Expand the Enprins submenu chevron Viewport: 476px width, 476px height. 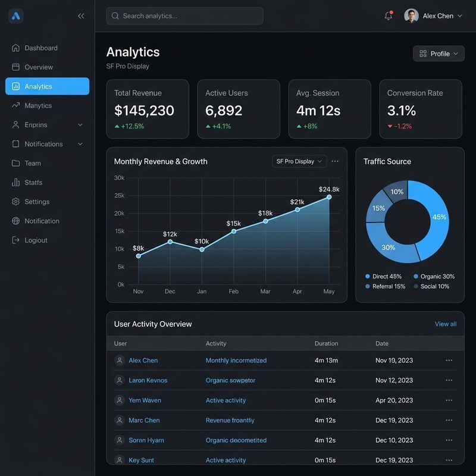(80, 125)
